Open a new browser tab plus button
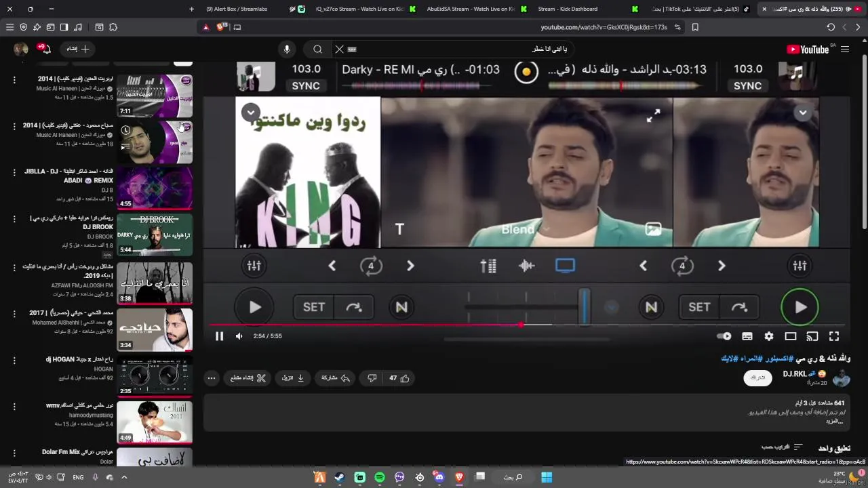Viewport: 868px width, 488px height. [191, 9]
